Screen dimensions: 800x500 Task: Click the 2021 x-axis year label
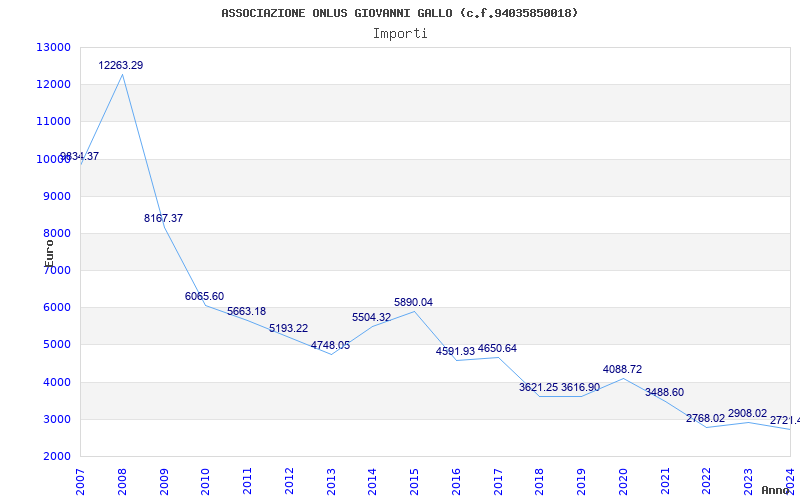coord(665,481)
